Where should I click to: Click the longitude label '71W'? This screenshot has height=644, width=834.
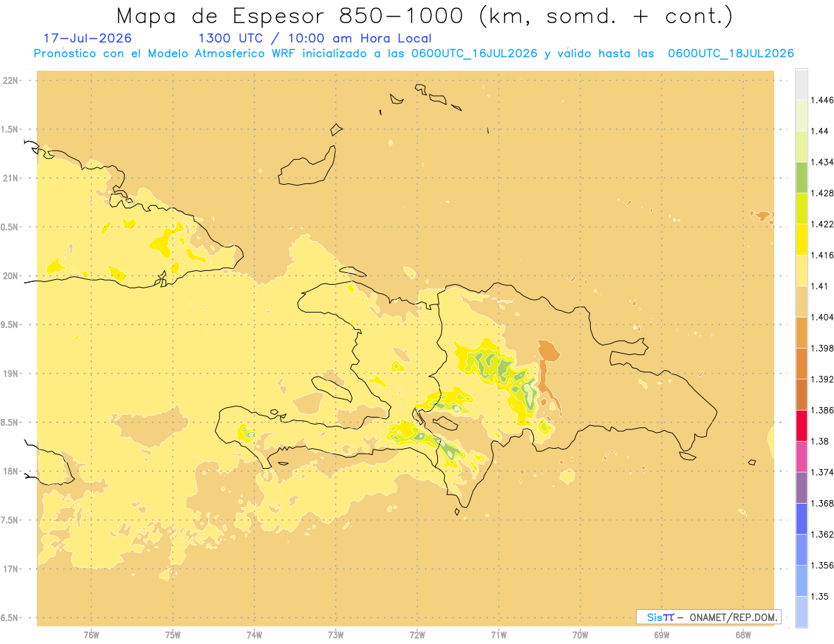[498, 634]
